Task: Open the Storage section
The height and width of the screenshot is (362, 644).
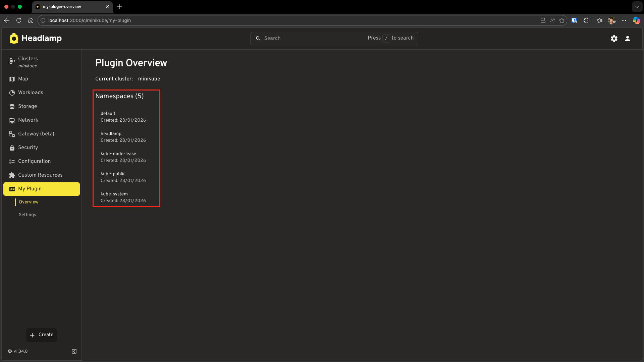Action: coord(27,106)
